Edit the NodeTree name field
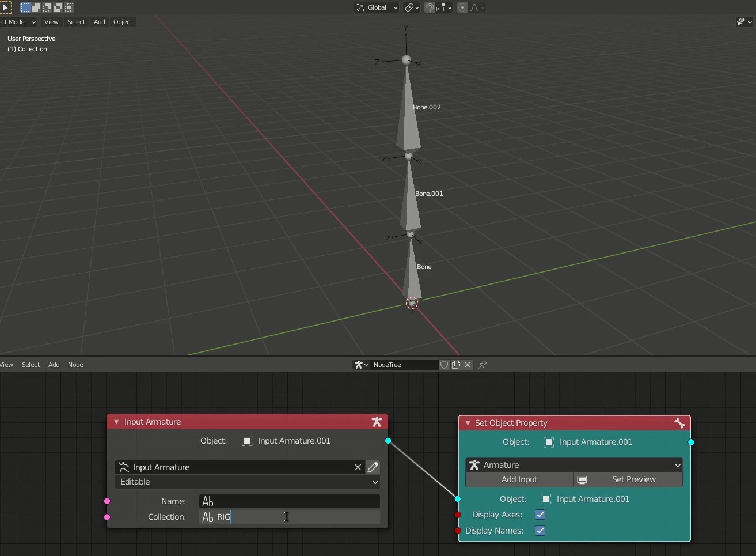This screenshot has height=556, width=756. [x=405, y=365]
